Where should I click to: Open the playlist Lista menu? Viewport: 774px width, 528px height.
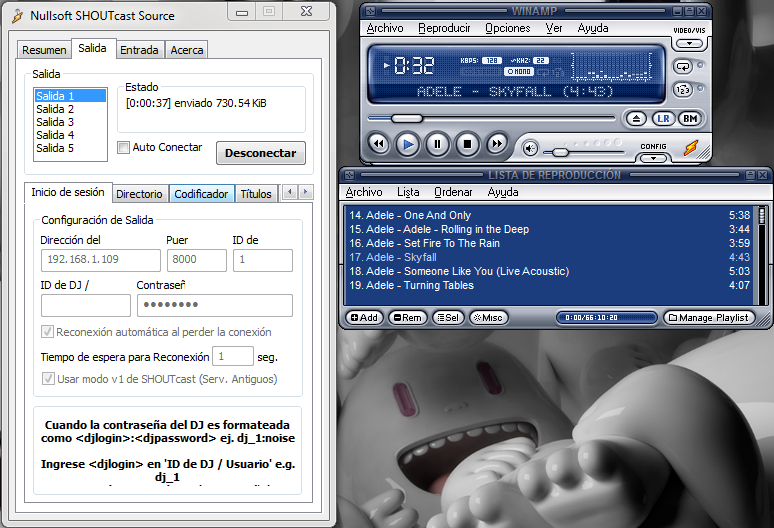point(408,192)
